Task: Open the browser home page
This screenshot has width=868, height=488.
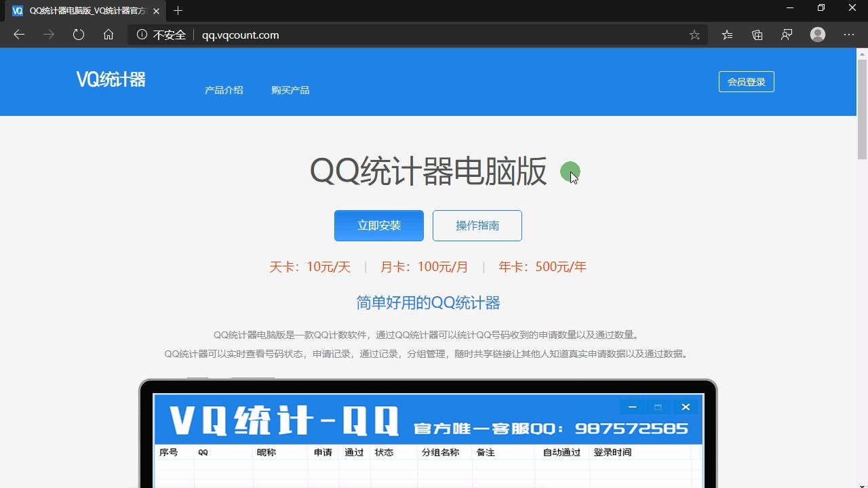Action: coord(108,35)
